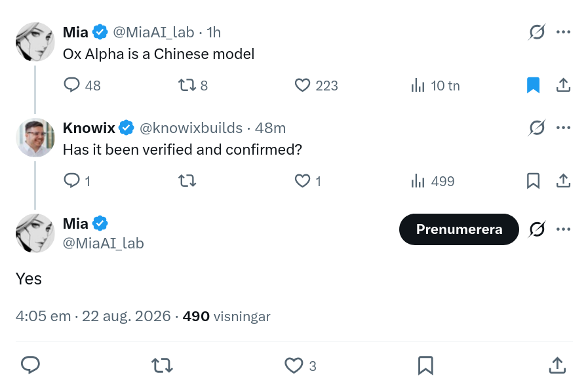Repost Knowix's verified question tweet
Image resolution: width=588 pixels, height=388 pixels.
(x=187, y=181)
